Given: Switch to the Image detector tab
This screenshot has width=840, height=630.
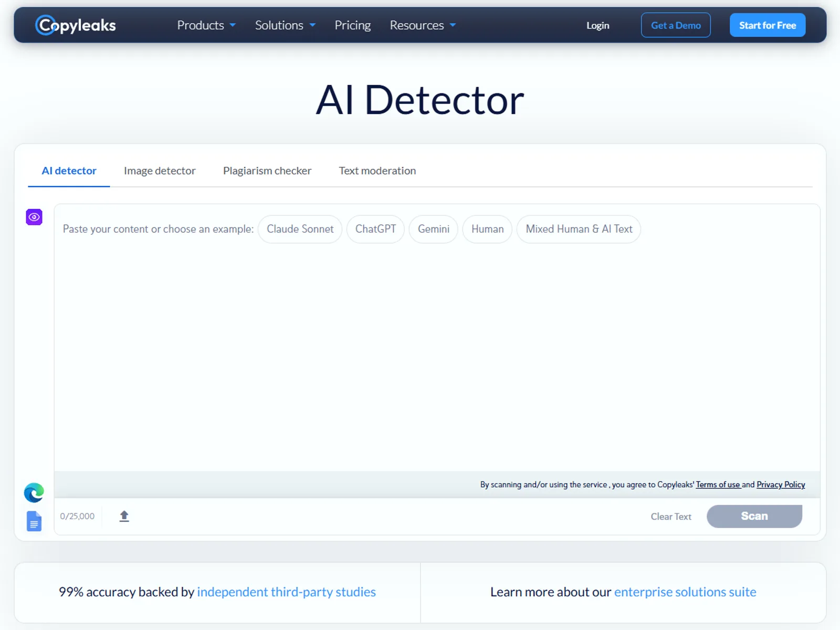Looking at the screenshot, I should click(x=160, y=171).
